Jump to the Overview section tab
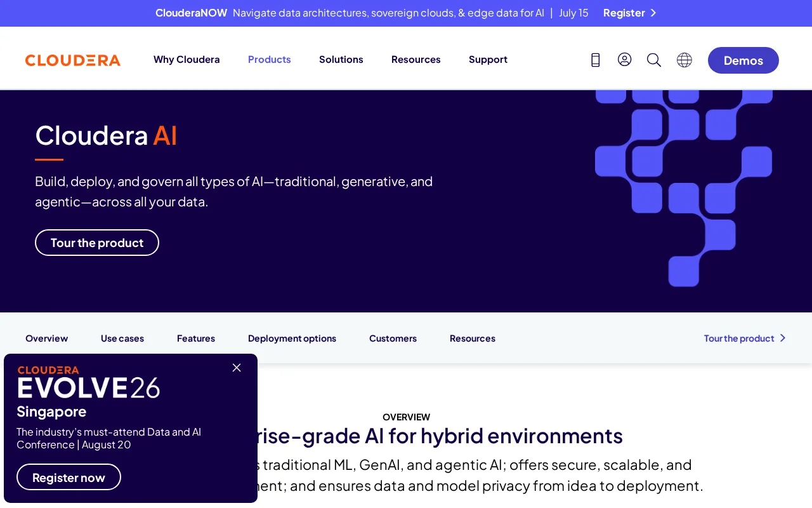This screenshot has height=508, width=812. 47,338
